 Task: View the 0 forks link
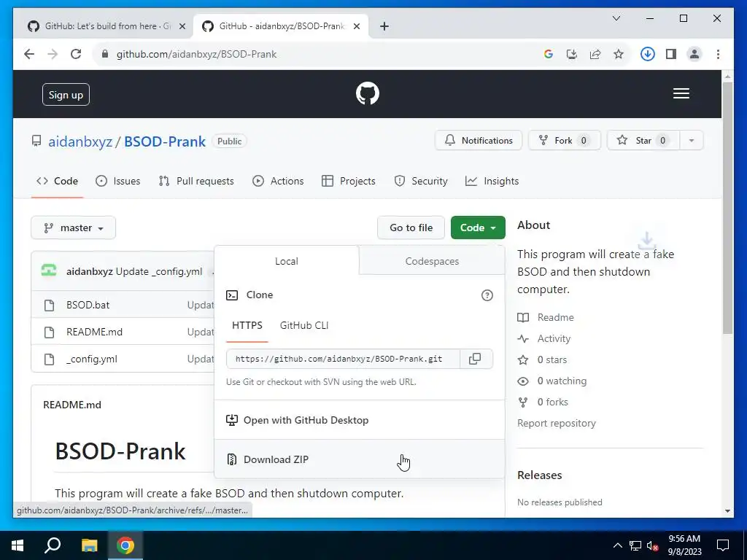pyautogui.click(x=543, y=402)
